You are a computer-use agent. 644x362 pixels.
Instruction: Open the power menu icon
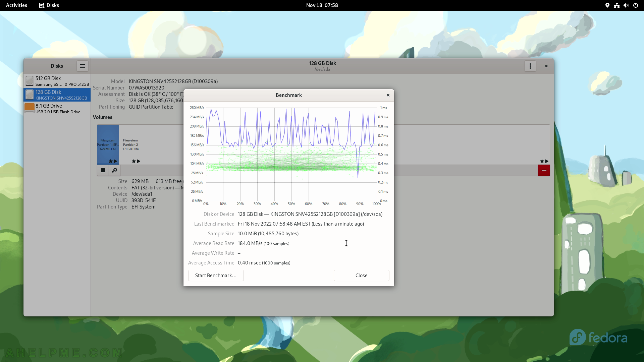pos(636,5)
